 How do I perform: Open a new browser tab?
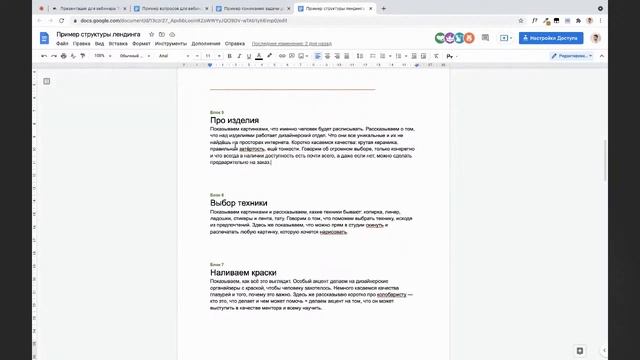pos(383,8)
